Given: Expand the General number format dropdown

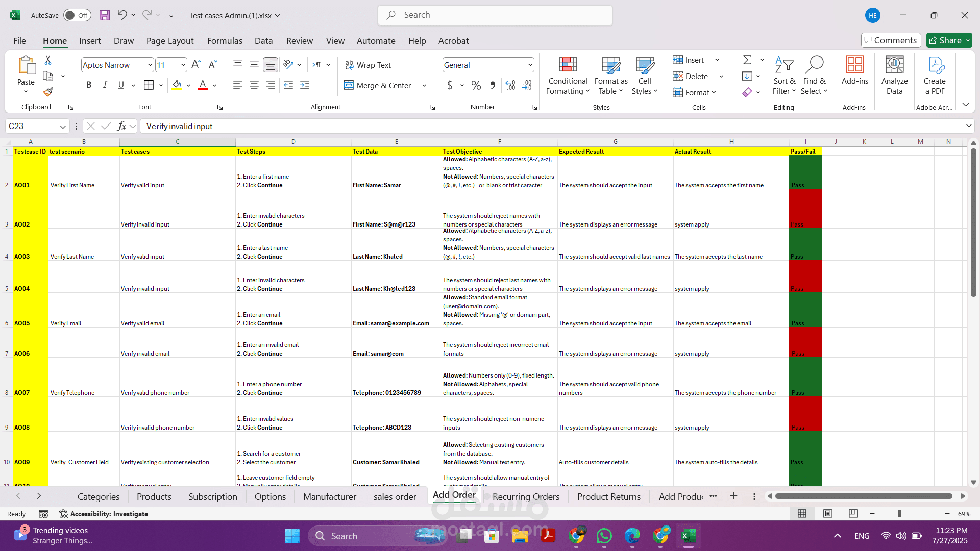Looking at the screenshot, I should click(x=530, y=65).
